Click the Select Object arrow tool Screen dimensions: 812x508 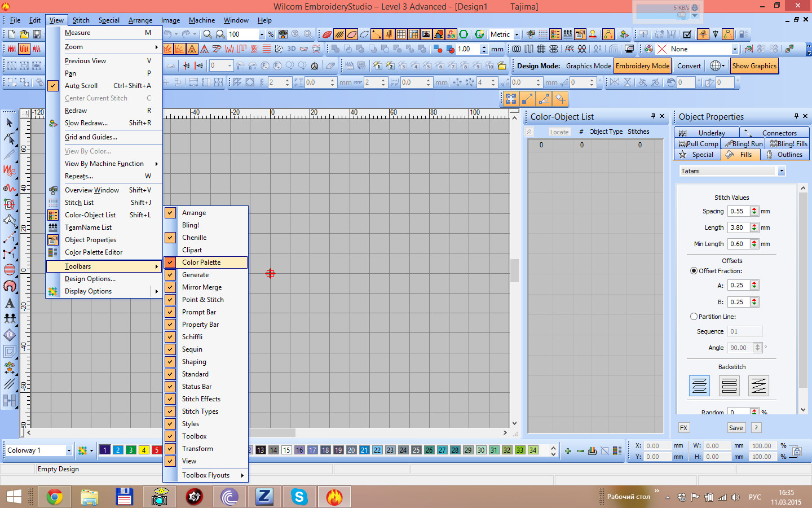click(x=10, y=122)
